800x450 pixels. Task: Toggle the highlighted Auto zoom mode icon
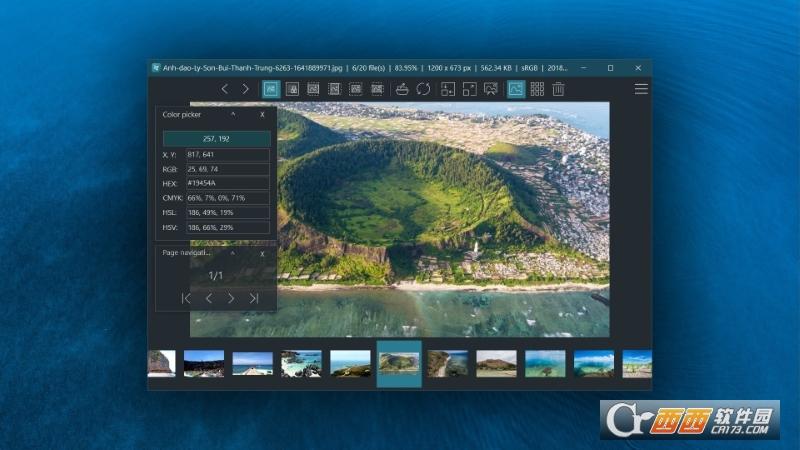(x=271, y=89)
